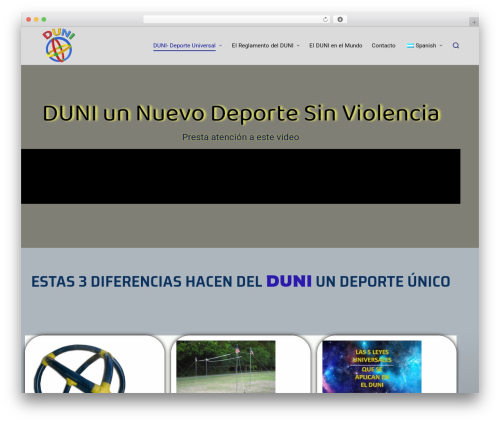Image resolution: width=500 pixels, height=423 pixels.
Task: Click the heading Estas 3 Diferencias Hacen del DUNI
Action: click(x=241, y=281)
